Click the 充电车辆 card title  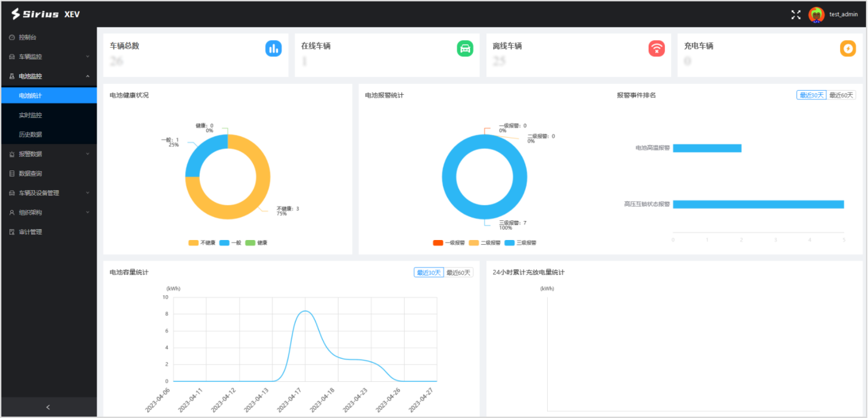click(699, 46)
